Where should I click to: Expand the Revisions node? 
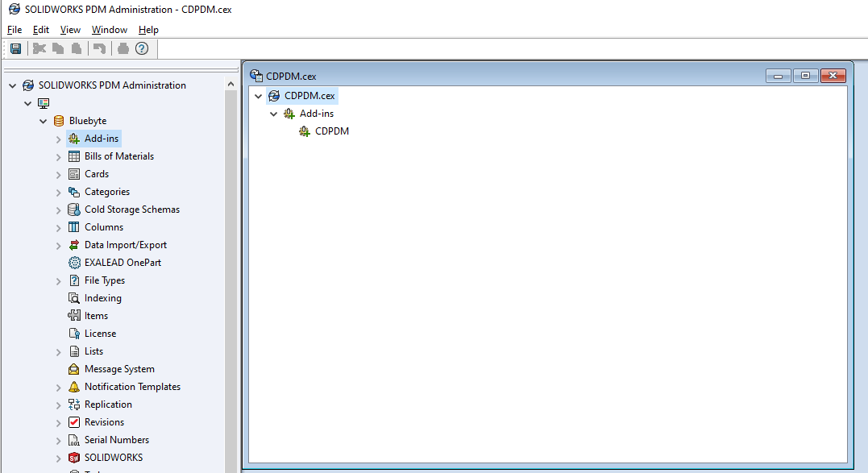(x=58, y=423)
